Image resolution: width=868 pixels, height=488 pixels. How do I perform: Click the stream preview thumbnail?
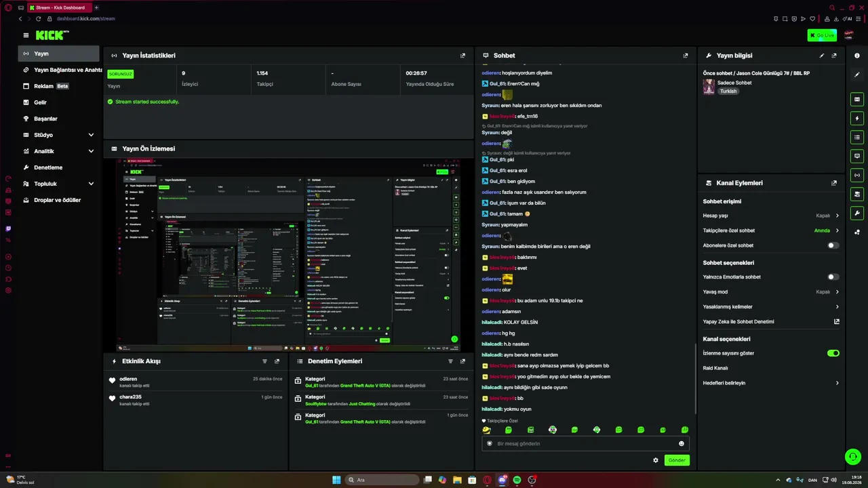288,254
